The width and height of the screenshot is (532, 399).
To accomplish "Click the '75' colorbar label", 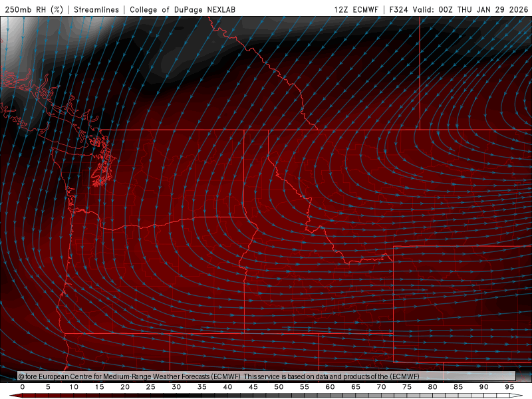I will tap(407, 387).
